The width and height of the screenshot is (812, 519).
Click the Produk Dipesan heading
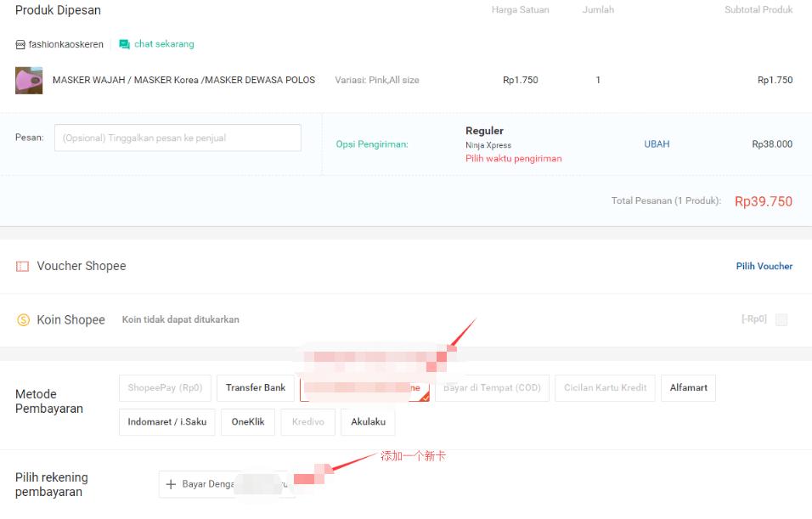(x=58, y=10)
